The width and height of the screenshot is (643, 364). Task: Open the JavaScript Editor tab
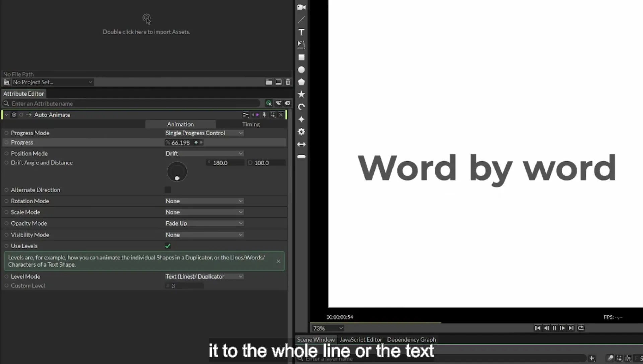(361, 340)
